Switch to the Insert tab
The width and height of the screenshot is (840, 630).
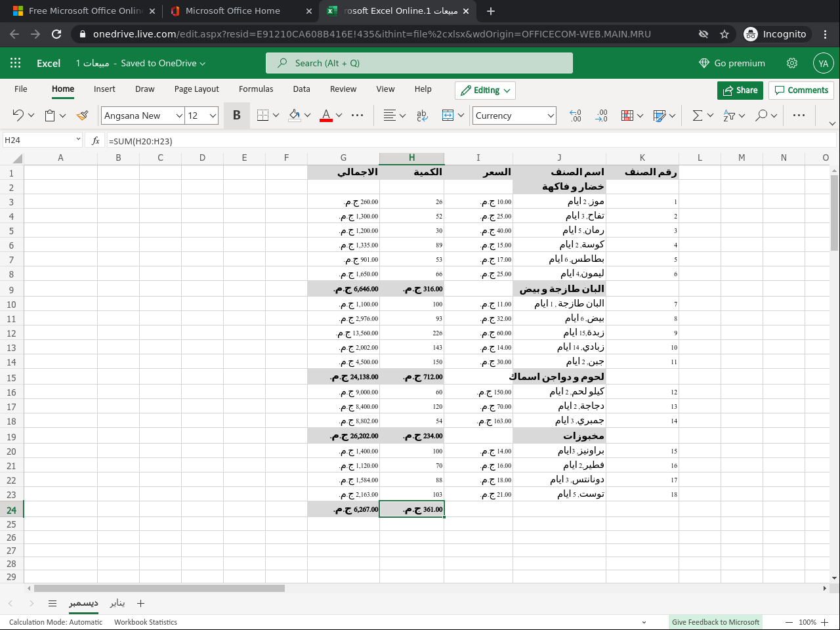pyautogui.click(x=104, y=89)
